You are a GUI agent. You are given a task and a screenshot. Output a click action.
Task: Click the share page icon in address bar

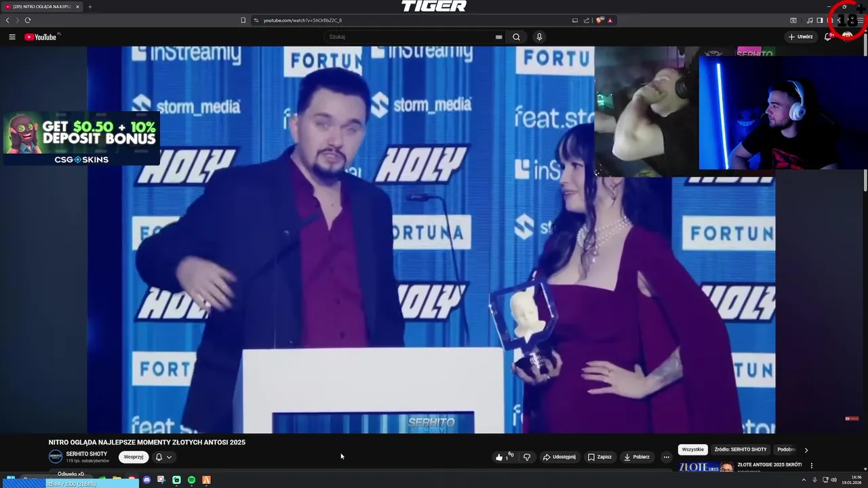(x=587, y=20)
